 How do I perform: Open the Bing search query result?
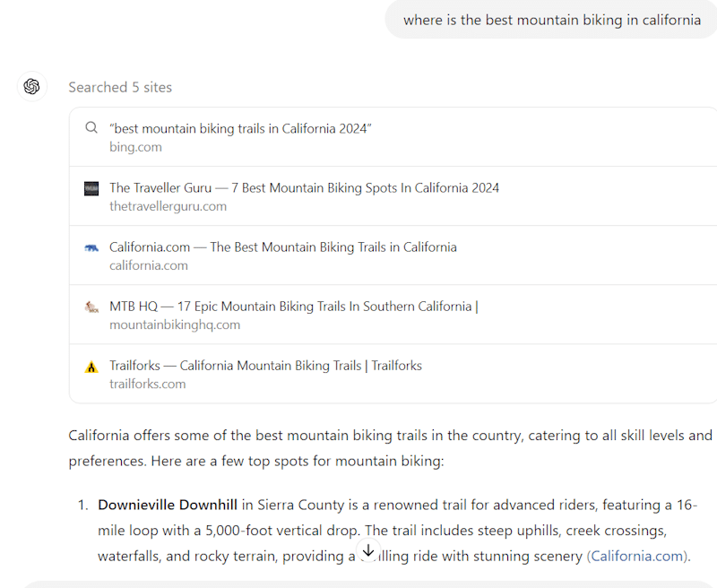point(393,137)
